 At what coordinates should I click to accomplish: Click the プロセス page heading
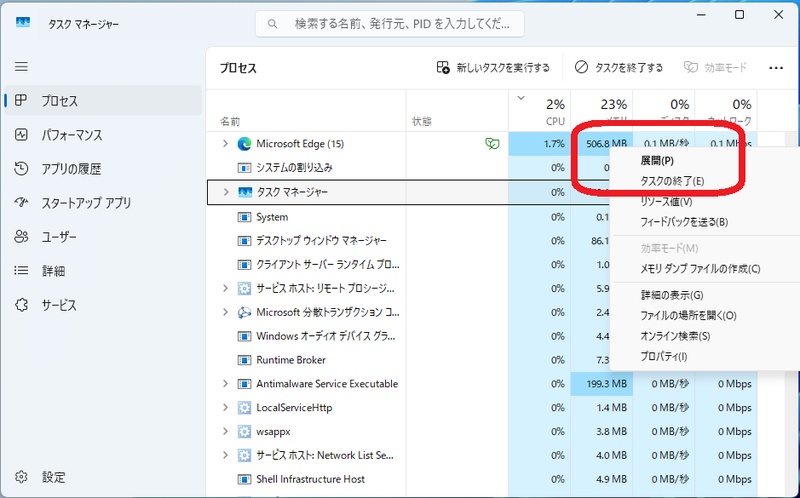(x=238, y=68)
